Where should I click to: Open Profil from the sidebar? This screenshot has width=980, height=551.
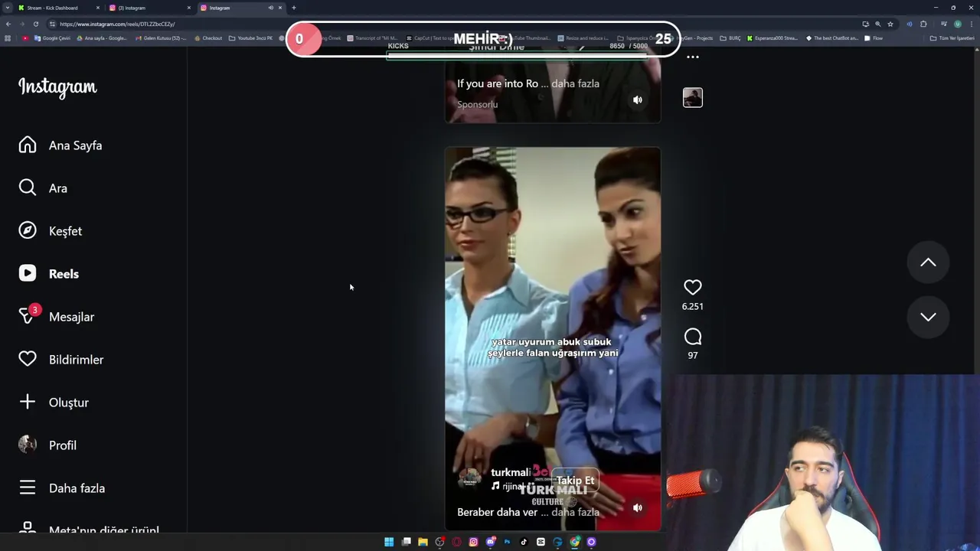[47, 445]
